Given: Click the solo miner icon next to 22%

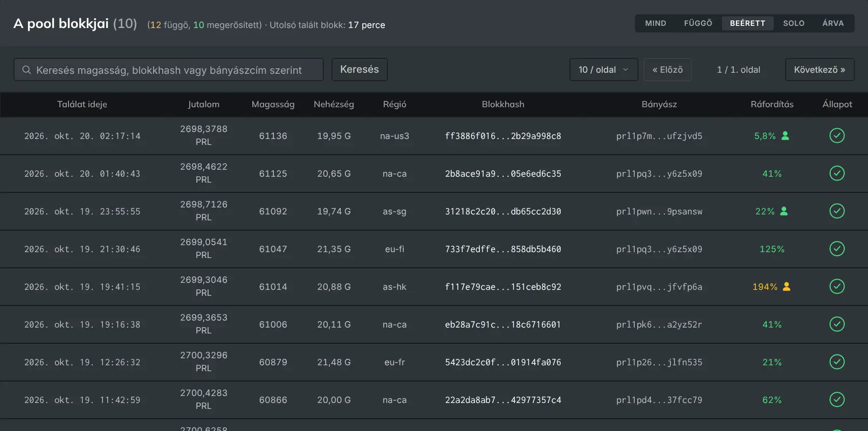Looking at the screenshot, I should click(784, 211).
